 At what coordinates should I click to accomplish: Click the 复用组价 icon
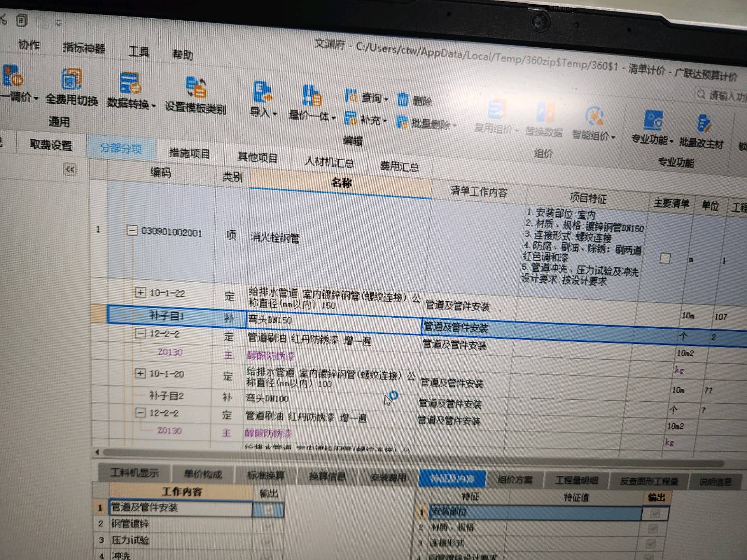(496, 110)
